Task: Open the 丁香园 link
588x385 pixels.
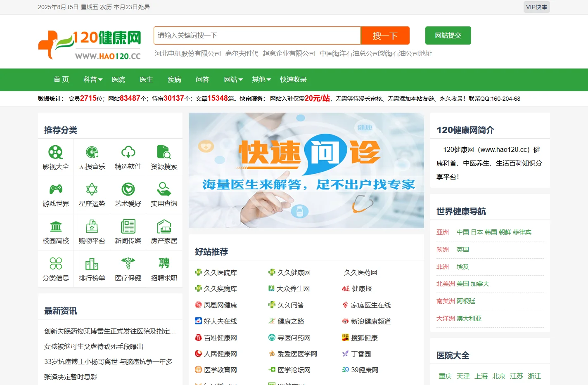Action: coord(361,354)
